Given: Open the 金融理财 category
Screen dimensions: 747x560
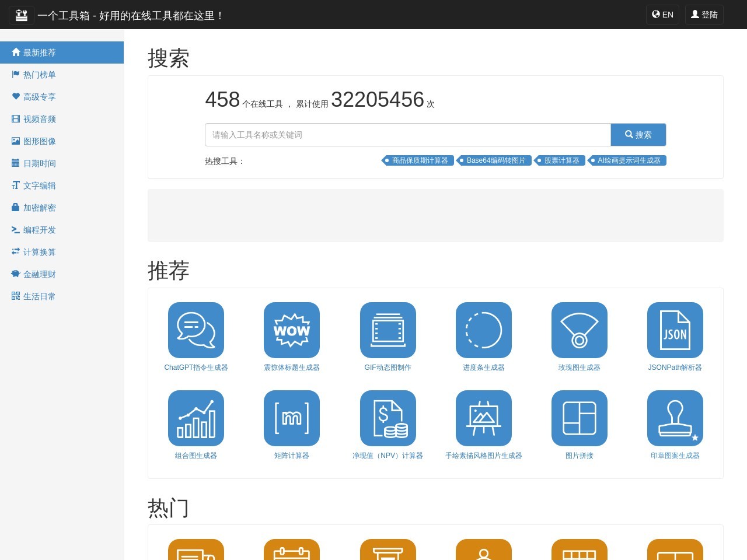Looking at the screenshot, I should (39, 274).
